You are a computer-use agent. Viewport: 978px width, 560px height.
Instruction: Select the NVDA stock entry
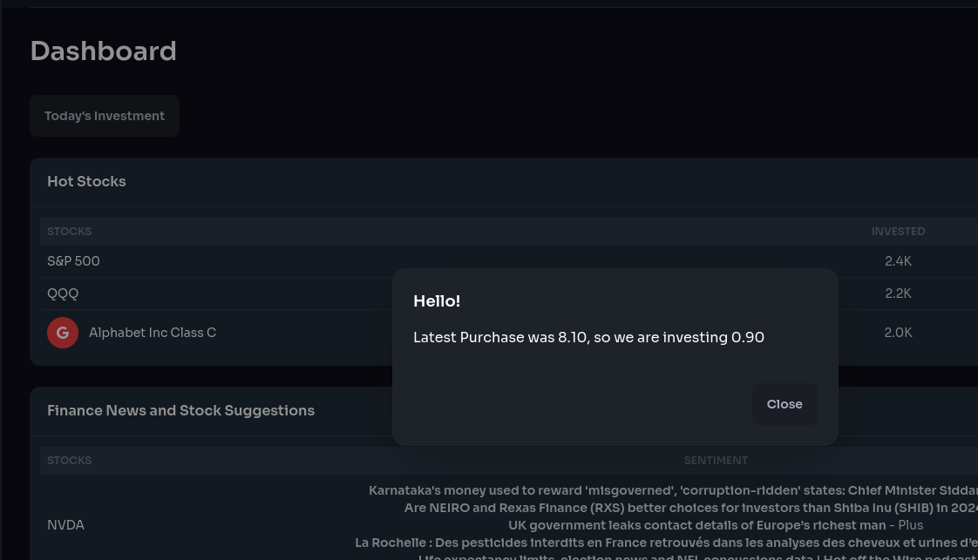(65, 525)
